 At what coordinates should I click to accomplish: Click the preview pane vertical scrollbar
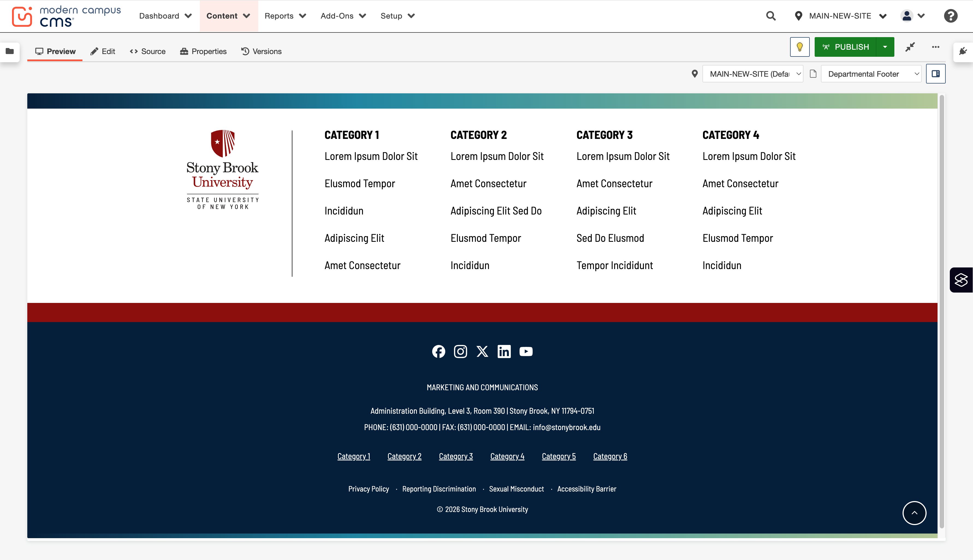[x=941, y=312]
